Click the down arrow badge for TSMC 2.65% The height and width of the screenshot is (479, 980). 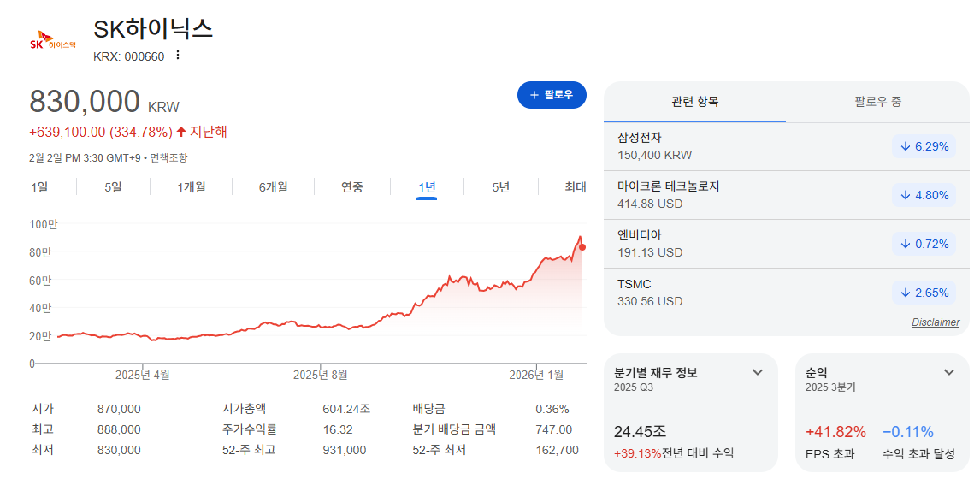(924, 292)
